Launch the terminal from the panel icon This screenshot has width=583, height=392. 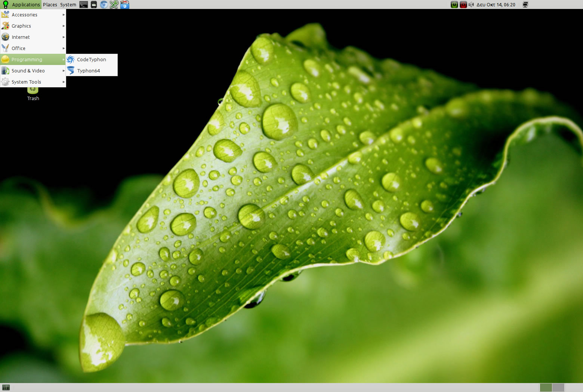coord(84,4)
